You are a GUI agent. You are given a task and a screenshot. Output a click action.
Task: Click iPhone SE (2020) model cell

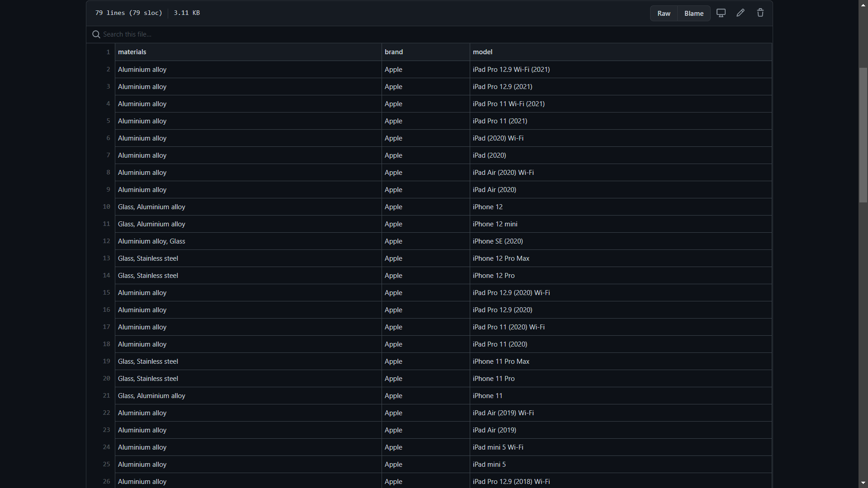pyautogui.click(x=498, y=241)
